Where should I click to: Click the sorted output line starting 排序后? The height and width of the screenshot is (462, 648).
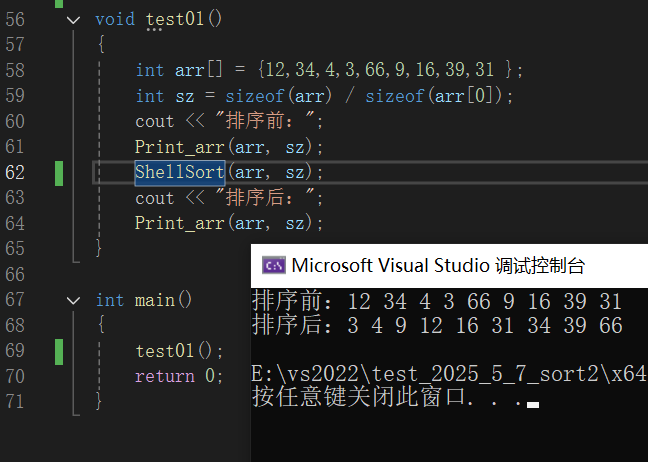coord(437,325)
